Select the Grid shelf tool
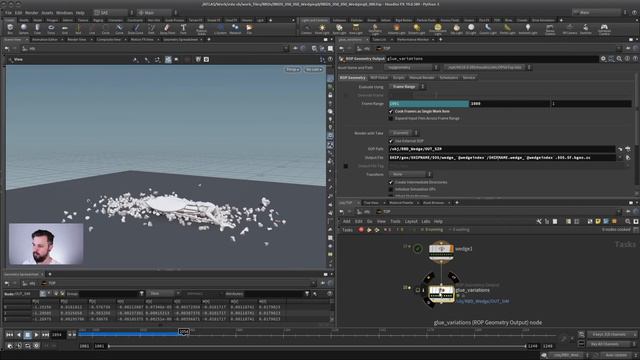Viewport: 640px width, 360px height. coord(64,29)
